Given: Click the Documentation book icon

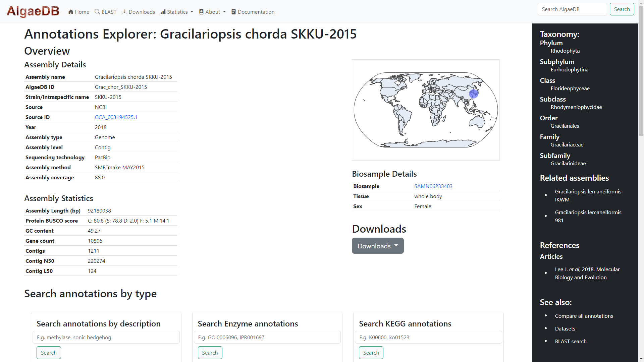Looking at the screenshot, I should [234, 12].
